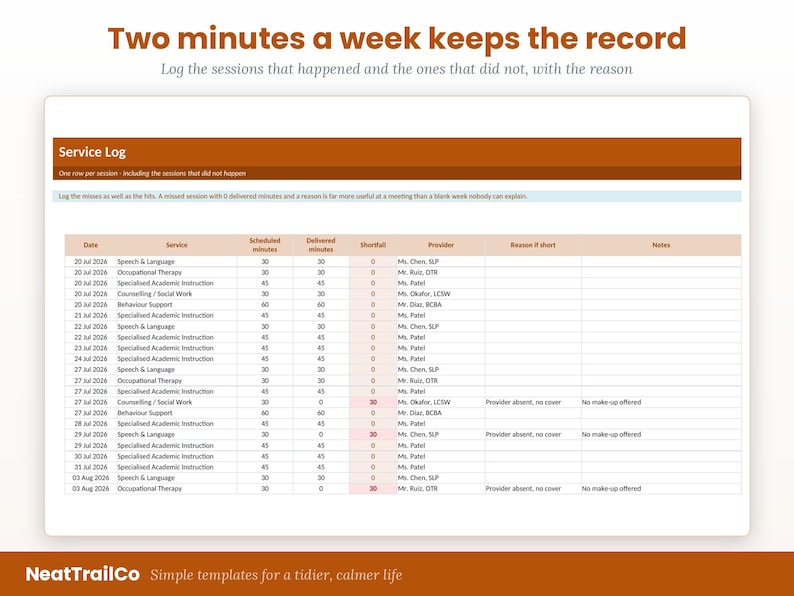The height and width of the screenshot is (596, 794).
Task: Click Mr. Ruiz, OTR in the 03 Aug row
Action: (x=418, y=489)
